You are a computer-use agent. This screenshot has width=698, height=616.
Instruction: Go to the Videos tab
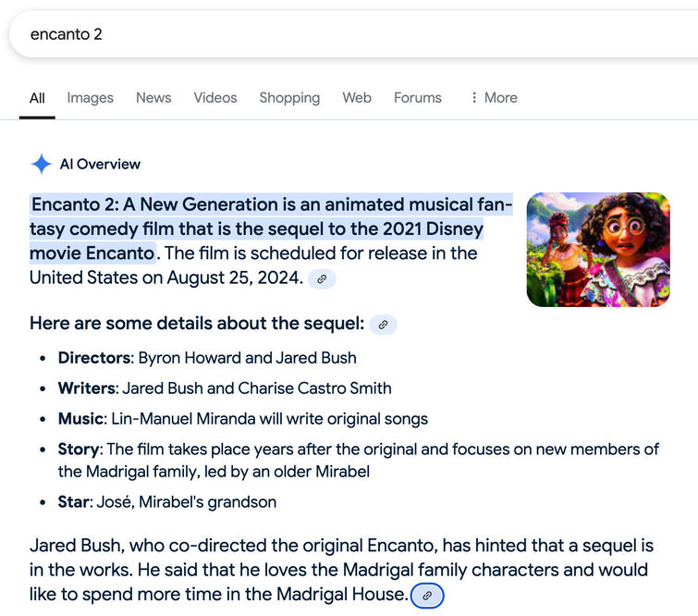click(215, 97)
